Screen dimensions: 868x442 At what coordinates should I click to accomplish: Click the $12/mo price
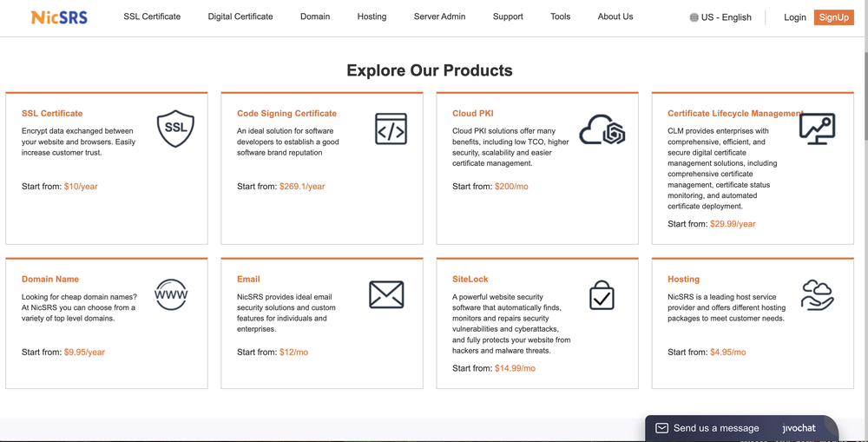point(294,353)
